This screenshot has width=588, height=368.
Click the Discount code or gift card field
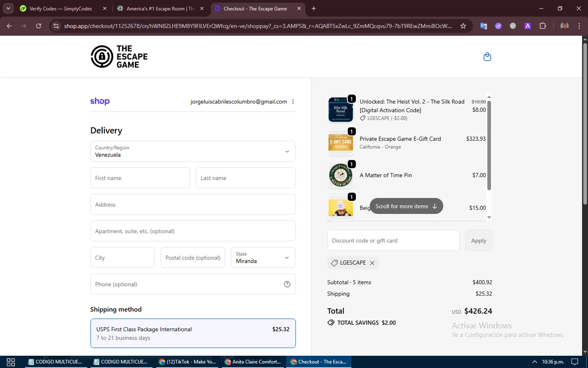click(393, 240)
